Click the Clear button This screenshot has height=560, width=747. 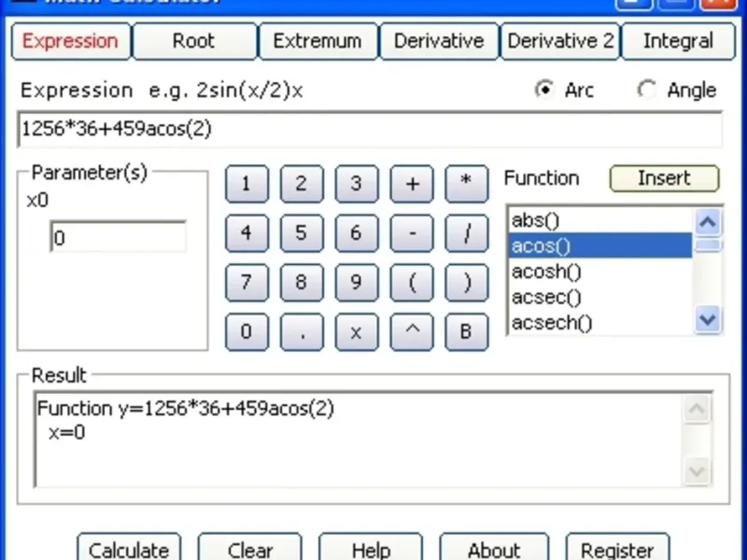tap(250, 547)
